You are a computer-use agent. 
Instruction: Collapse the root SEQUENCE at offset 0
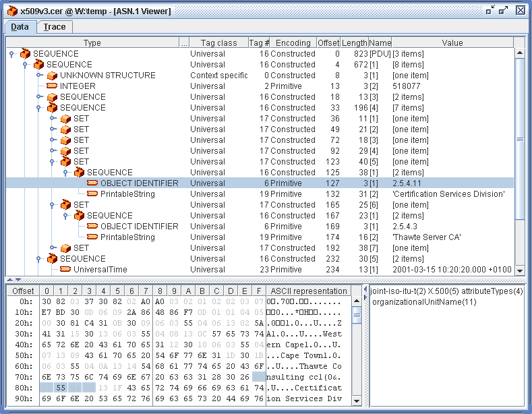tap(11, 54)
